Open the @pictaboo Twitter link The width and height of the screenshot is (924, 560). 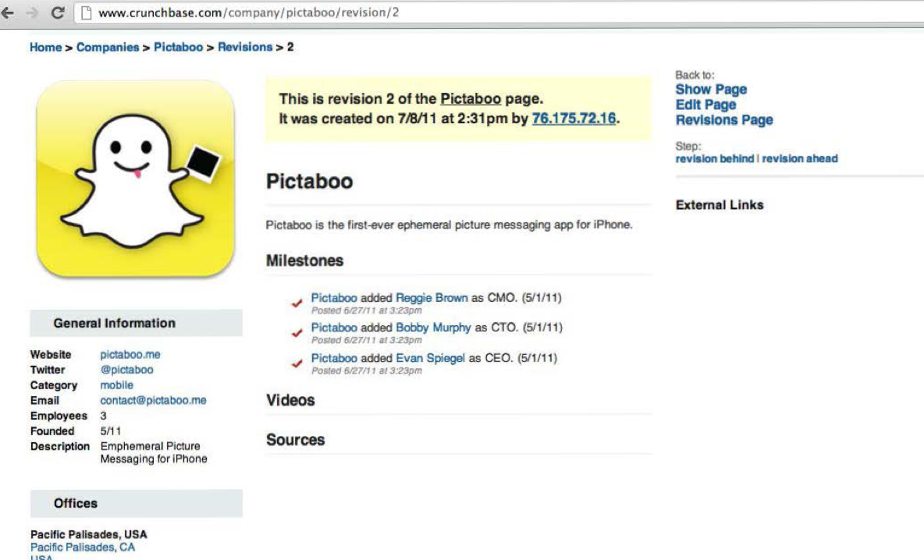(x=126, y=370)
